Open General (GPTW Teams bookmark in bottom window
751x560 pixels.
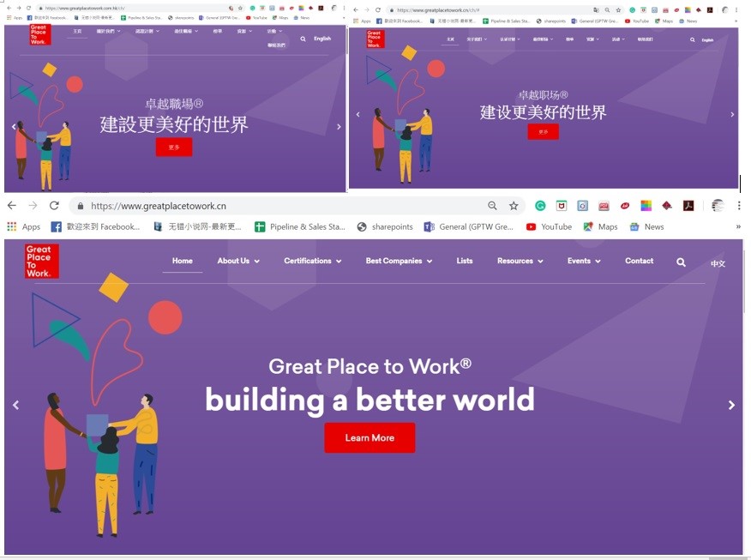pos(468,226)
